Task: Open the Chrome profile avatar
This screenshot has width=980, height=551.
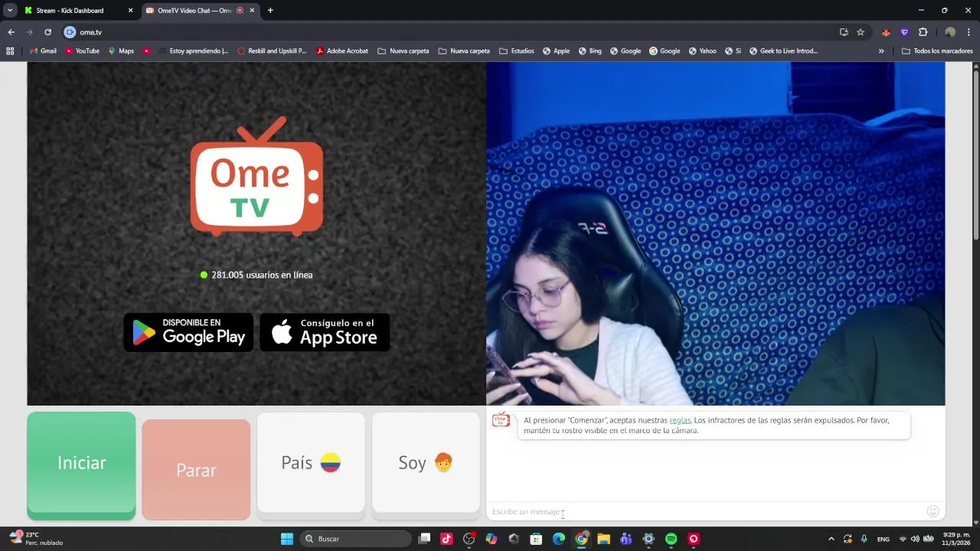Action: coord(950,32)
